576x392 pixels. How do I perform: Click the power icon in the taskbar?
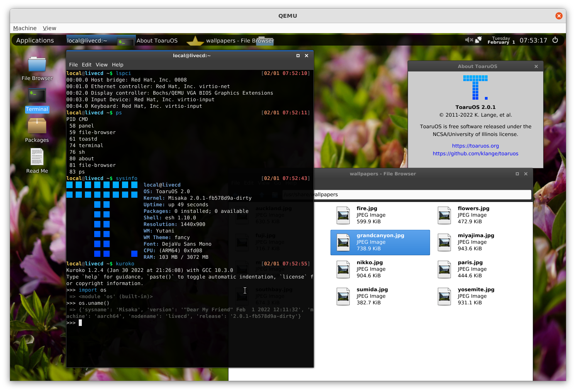point(555,40)
